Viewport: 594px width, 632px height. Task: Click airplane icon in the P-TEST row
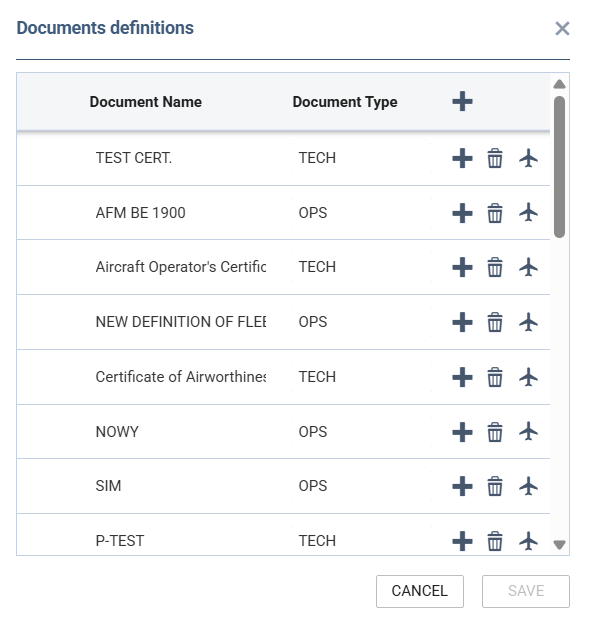(x=528, y=541)
